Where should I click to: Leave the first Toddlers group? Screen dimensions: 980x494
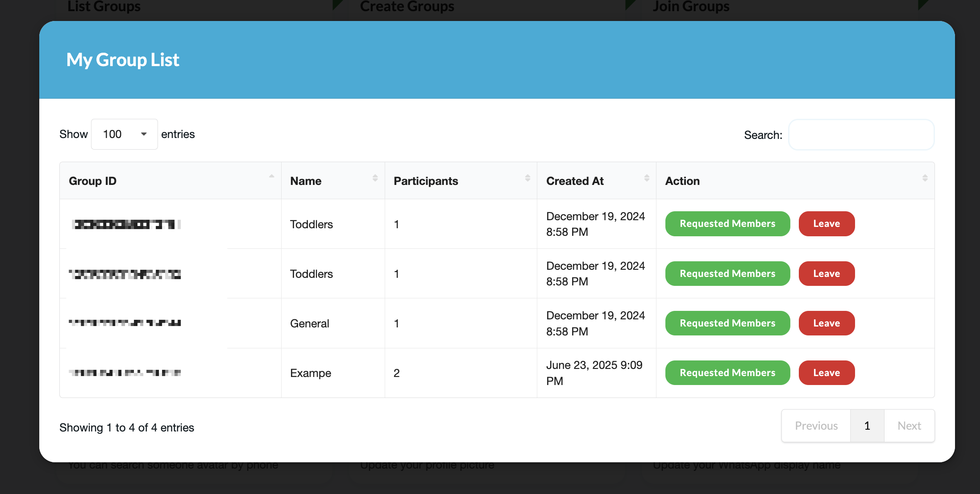coord(826,224)
